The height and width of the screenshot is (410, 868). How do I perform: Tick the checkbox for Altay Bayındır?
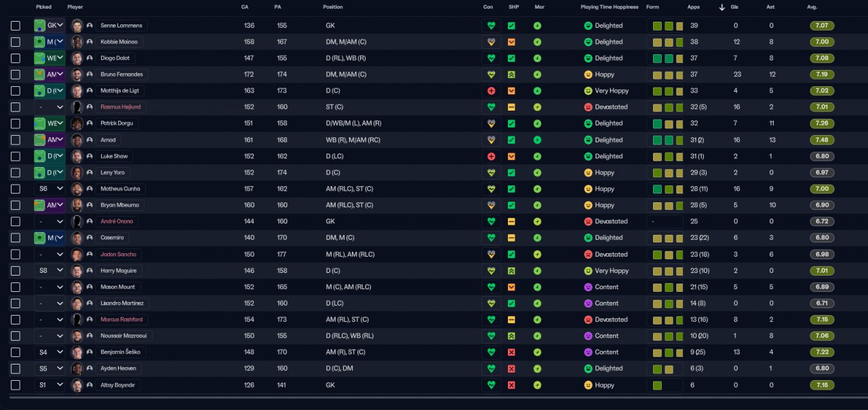coord(16,385)
